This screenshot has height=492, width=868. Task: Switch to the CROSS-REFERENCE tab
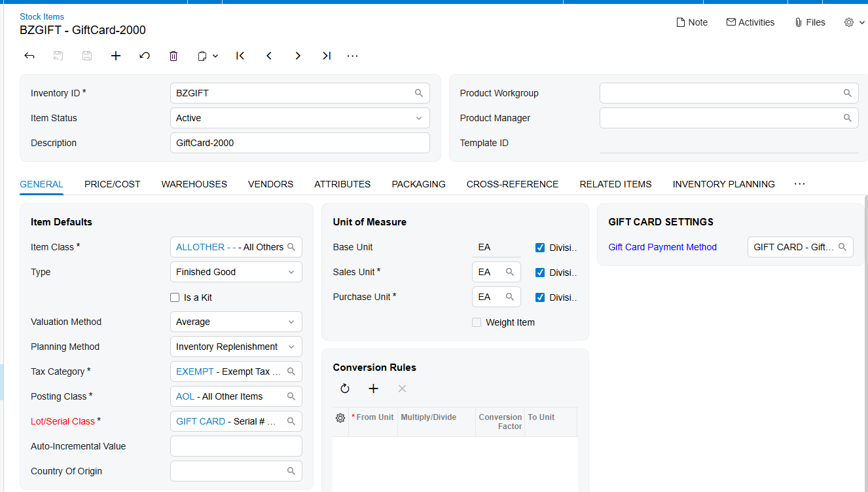pos(513,184)
